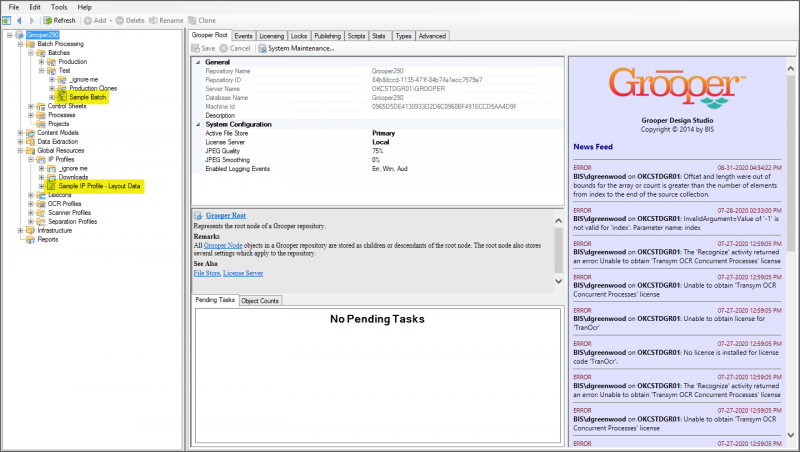The width and height of the screenshot is (800, 452).
Task: Click the Content Models folder icon
Action: (x=30, y=133)
